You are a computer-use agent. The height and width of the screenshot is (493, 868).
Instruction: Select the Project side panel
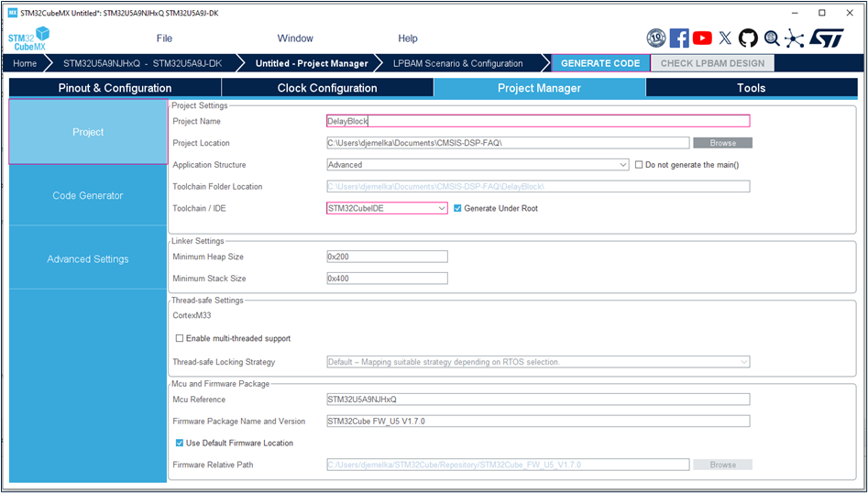[88, 132]
